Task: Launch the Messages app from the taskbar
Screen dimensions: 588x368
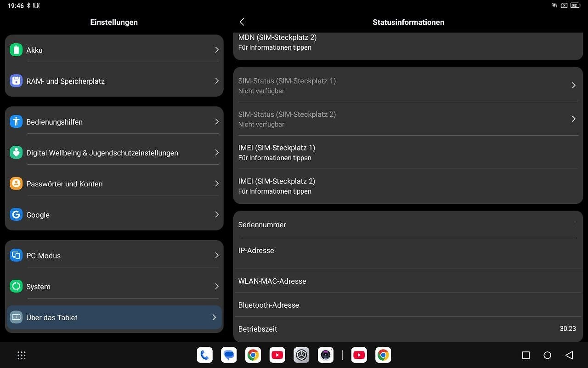Action: pyautogui.click(x=229, y=355)
